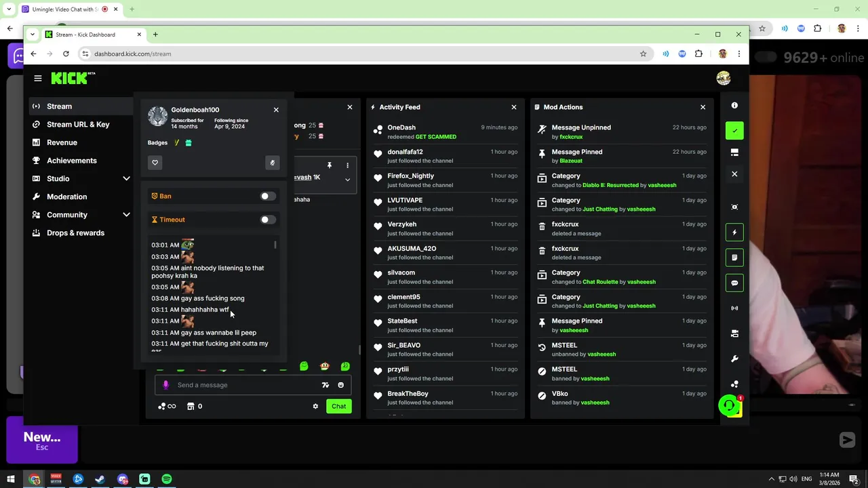Expand the Studio section chevron

pyautogui.click(x=126, y=179)
